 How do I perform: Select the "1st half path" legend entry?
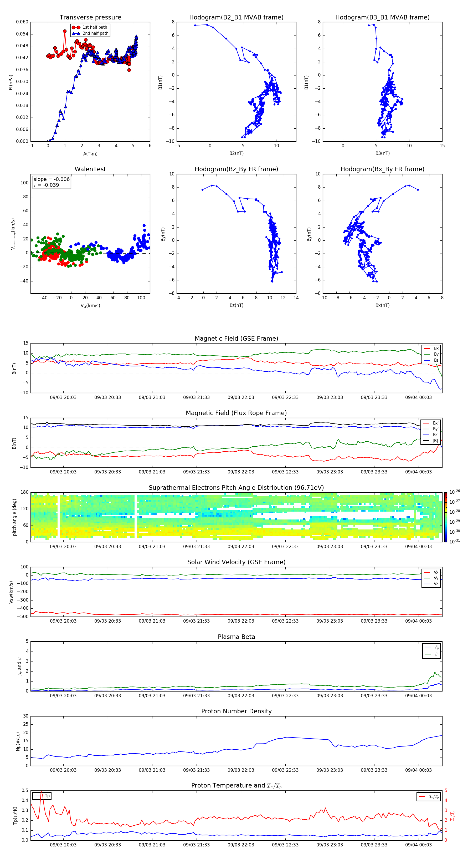[x=90, y=27]
